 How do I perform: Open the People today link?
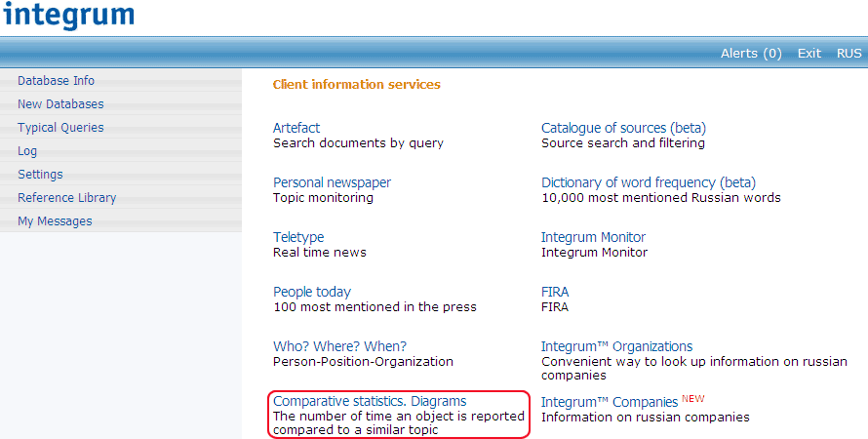click(x=312, y=292)
